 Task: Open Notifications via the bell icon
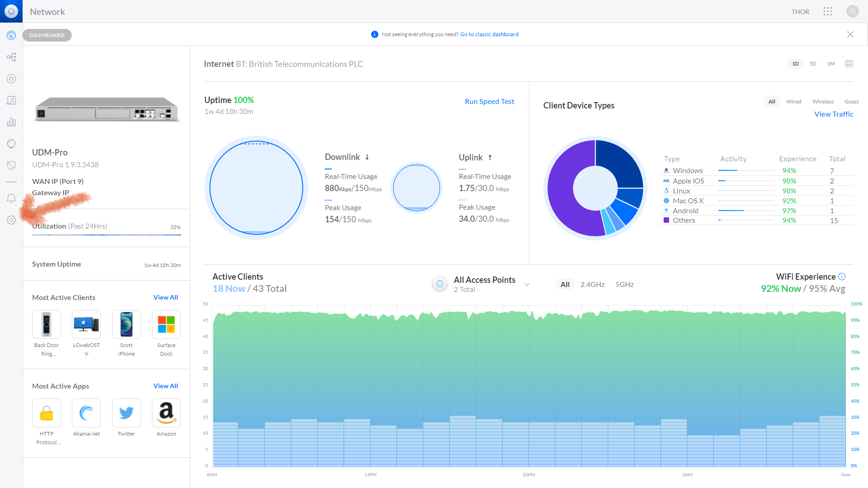coord(11,198)
